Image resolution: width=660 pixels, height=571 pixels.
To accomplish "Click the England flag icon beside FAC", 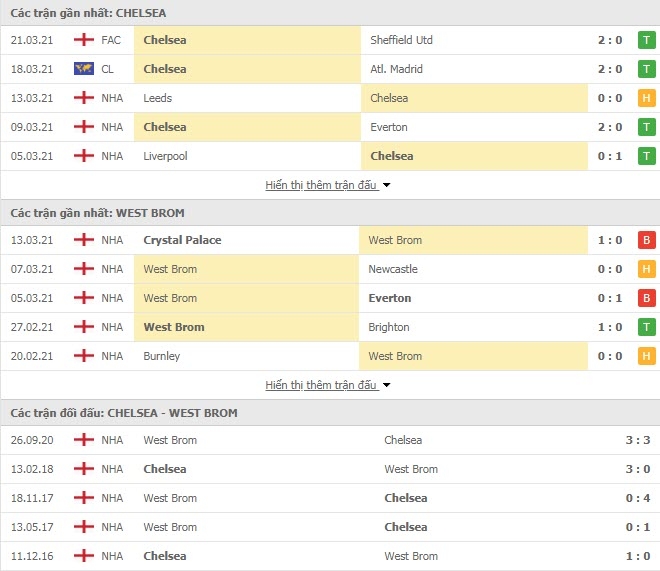I will pyautogui.click(x=84, y=40).
